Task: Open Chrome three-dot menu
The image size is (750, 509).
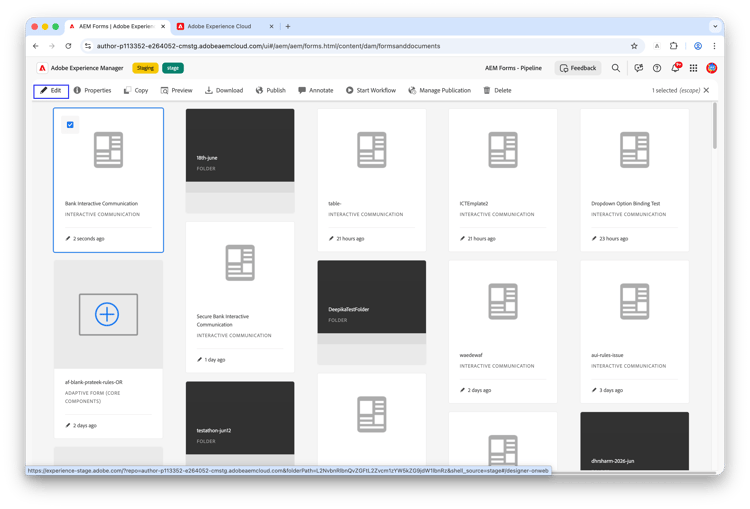Action: point(714,46)
